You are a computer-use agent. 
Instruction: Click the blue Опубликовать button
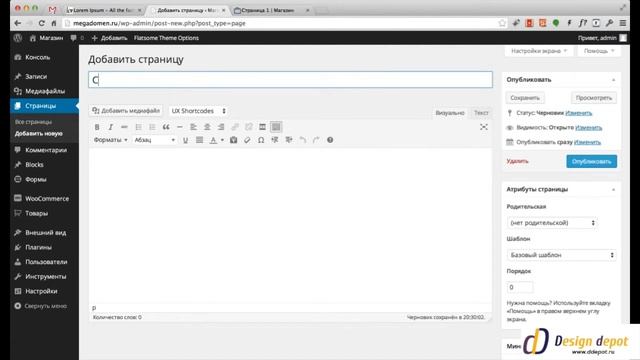click(x=591, y=162)
